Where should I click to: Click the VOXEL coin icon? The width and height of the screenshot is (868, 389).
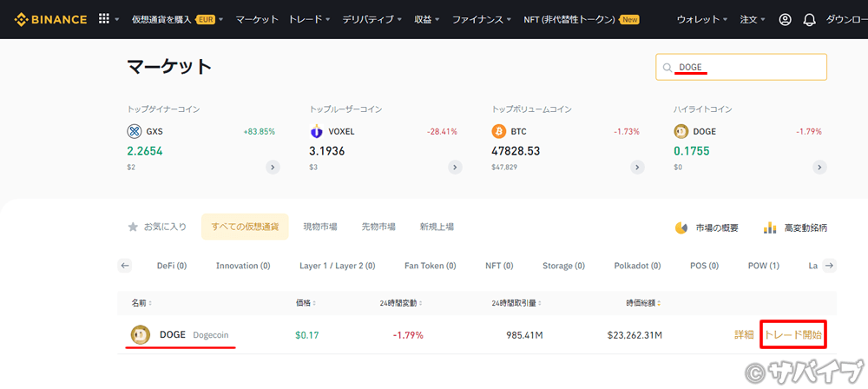pos(317,131)
